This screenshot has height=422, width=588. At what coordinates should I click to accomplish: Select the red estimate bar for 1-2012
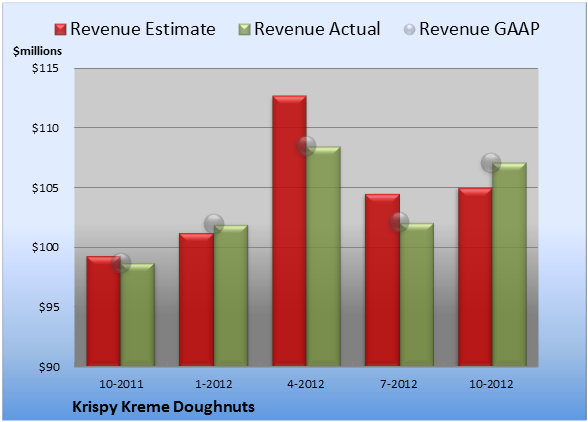pyautogui.click(x=196, y=299)
